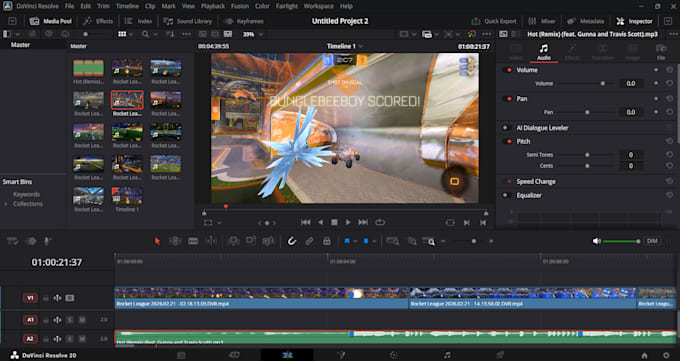Open the Fairlight menu
Screen dimensions: 680x361
click(287, 6)
